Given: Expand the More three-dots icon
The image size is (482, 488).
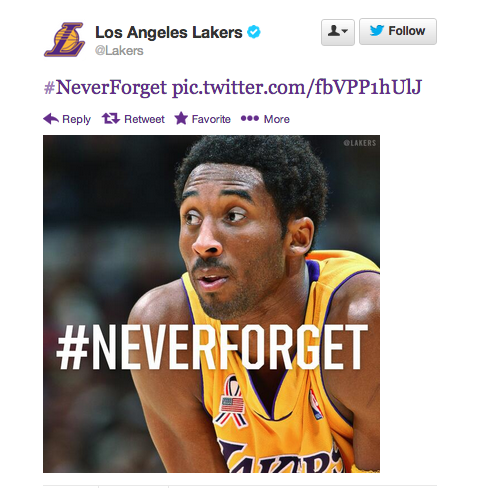Looking at the screenshot, I should 250,118.
